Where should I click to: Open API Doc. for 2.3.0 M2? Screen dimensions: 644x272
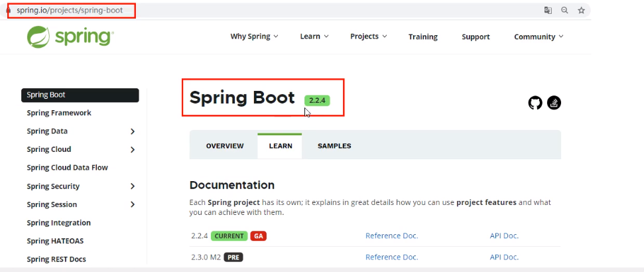504,257
